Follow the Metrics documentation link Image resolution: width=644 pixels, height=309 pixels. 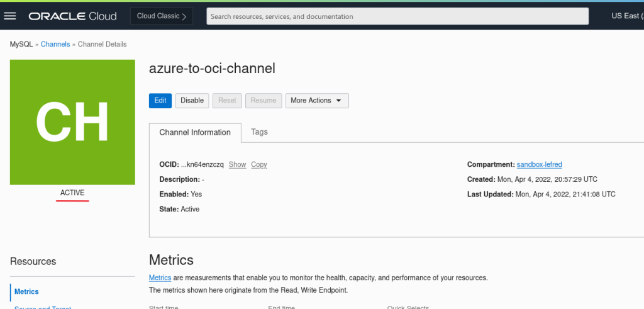pos(159,278)
